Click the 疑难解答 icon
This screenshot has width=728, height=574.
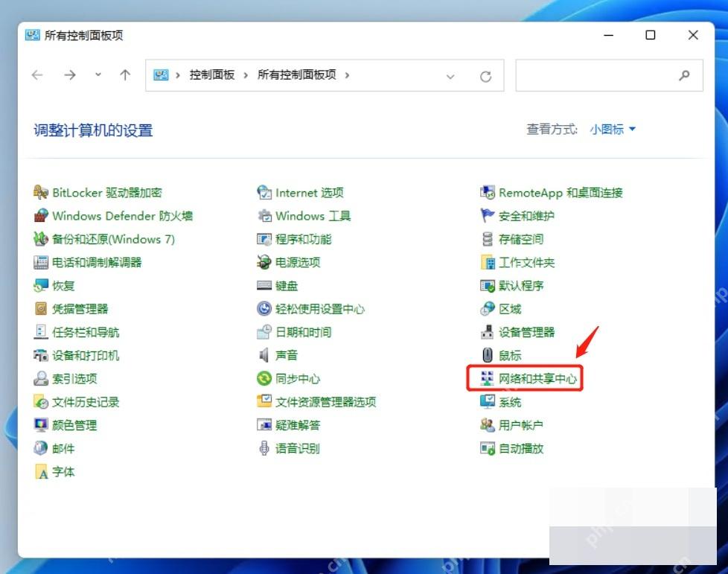pyautogui.click(x=264, y=425)
